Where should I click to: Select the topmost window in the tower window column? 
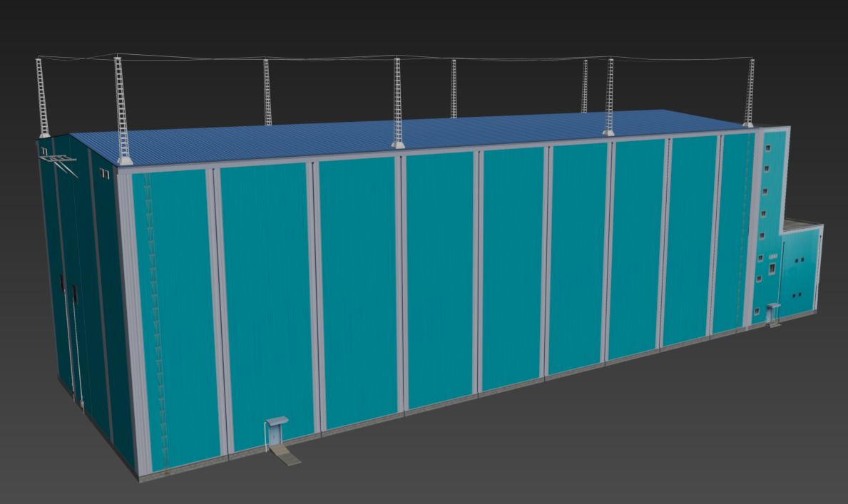tap(767, 148)
